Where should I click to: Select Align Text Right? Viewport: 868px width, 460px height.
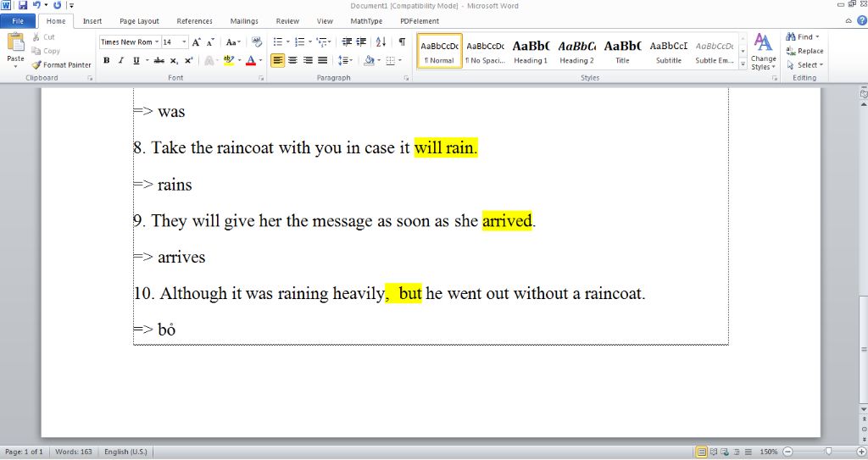308,60
